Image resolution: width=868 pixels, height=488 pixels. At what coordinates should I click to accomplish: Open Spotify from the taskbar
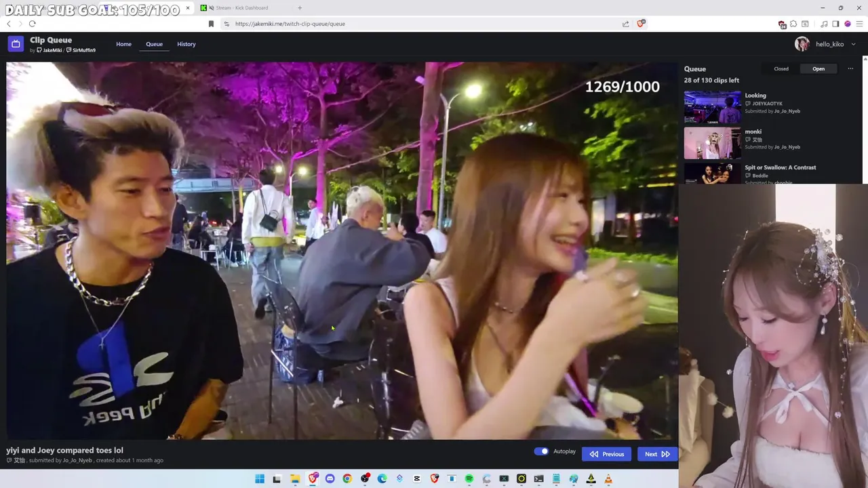[470, 479]
